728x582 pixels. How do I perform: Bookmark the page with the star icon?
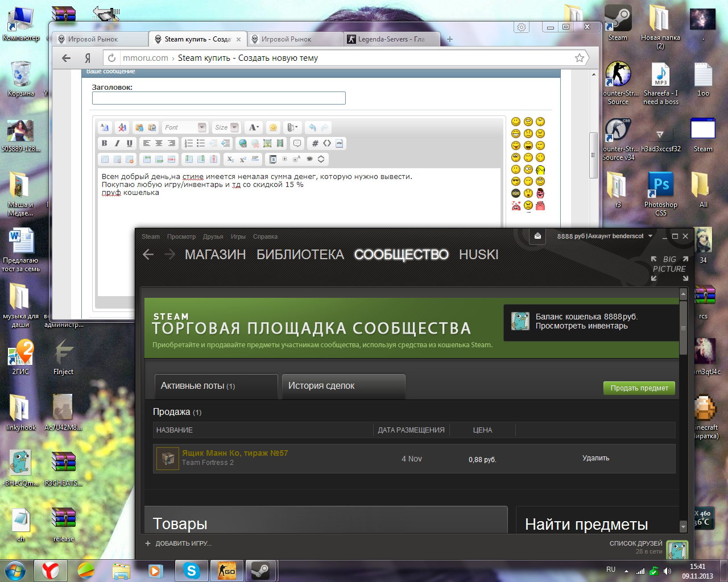(580, 58)
